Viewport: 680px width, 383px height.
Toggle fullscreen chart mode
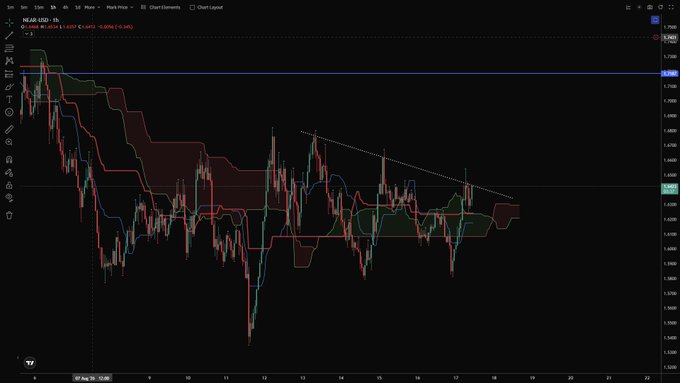(x=671, y=7)
